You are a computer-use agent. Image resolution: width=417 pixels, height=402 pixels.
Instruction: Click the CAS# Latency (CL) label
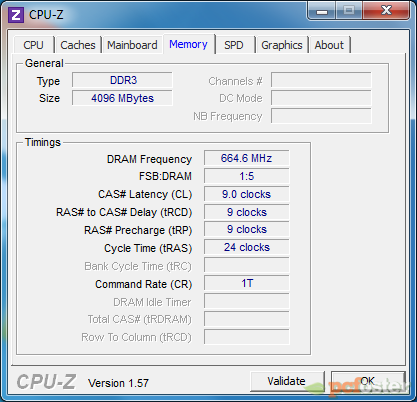(145, 194)
